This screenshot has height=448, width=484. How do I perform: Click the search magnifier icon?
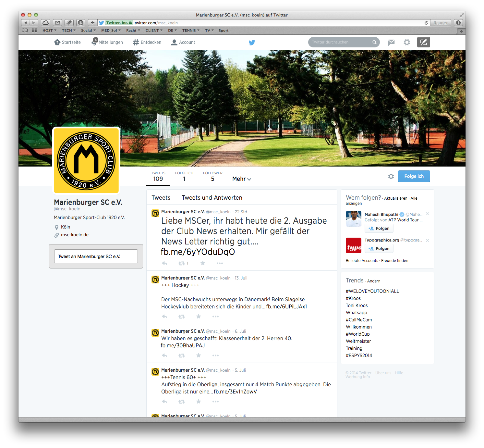click(x=374, y=42)
